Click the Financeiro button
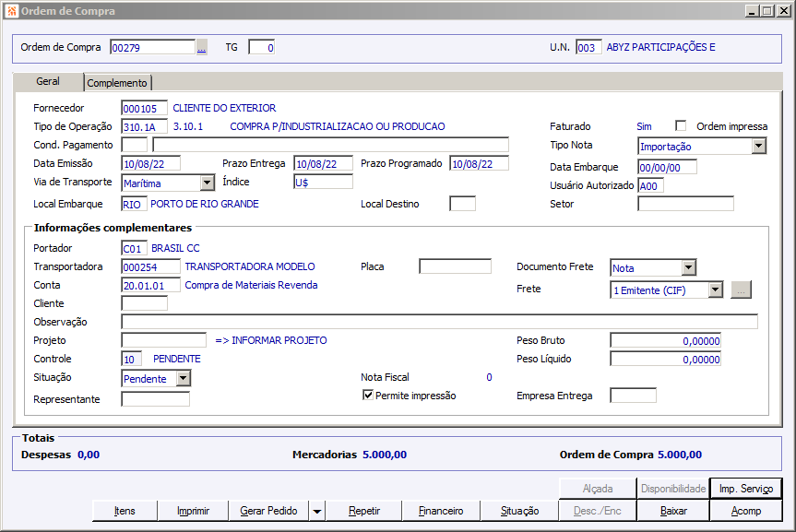The height and width of the screenshot is (532, 796). point(441,511)
